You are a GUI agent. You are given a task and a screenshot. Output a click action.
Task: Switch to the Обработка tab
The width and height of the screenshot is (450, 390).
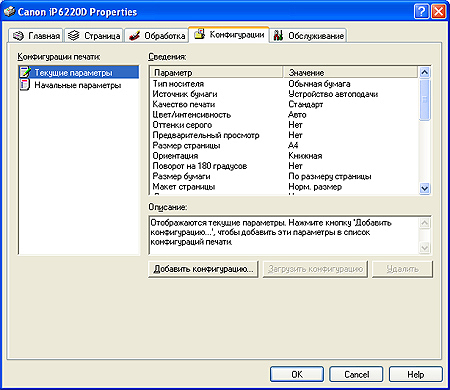click(157, 36)
